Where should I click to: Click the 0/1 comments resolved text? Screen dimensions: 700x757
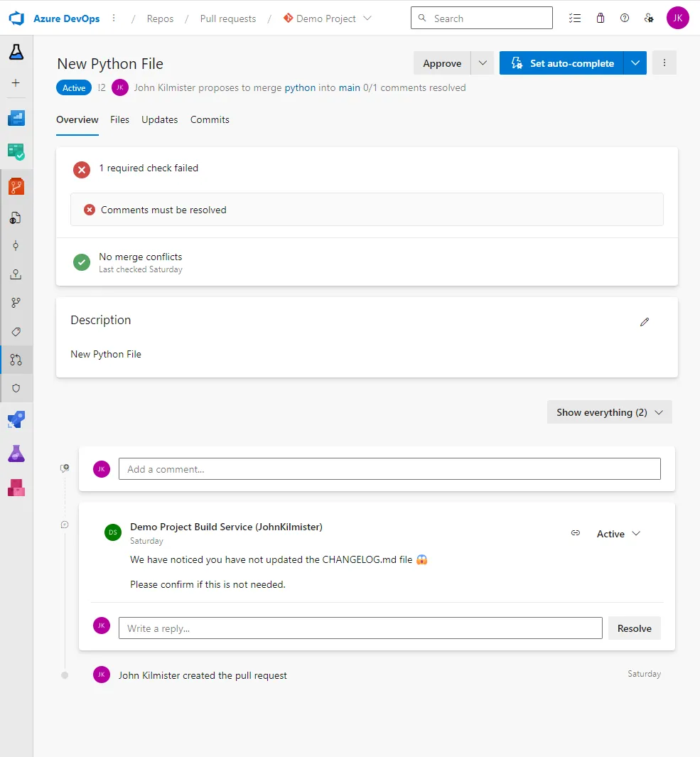coord(414,87)
